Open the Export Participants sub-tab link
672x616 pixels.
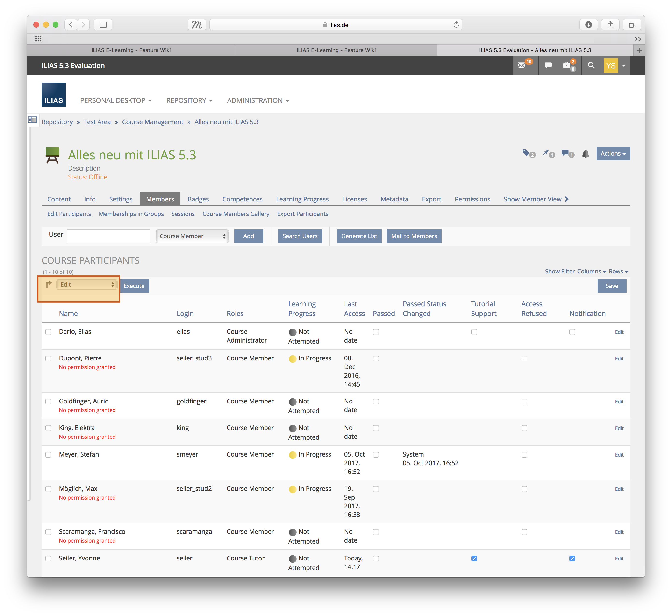tap(302, 214)
